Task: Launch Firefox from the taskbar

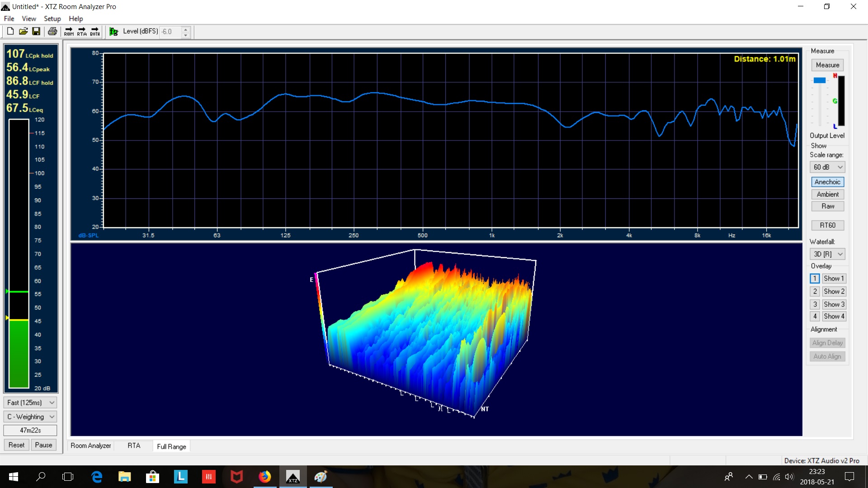Action: (264, 477)
